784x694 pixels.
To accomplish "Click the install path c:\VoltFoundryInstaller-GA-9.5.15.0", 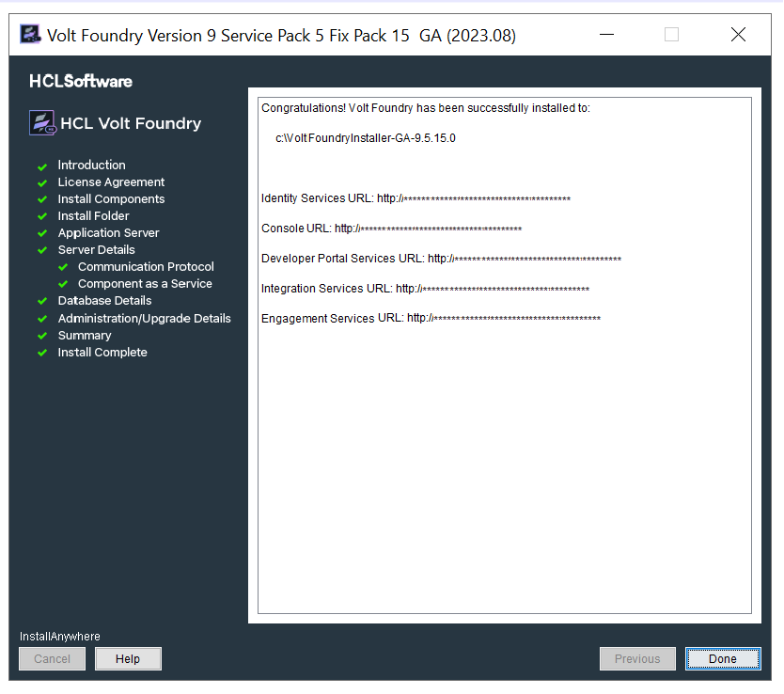I will (366, 138).
